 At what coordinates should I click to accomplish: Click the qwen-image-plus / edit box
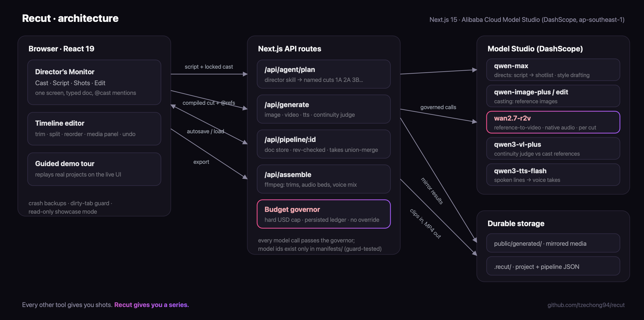553,96
